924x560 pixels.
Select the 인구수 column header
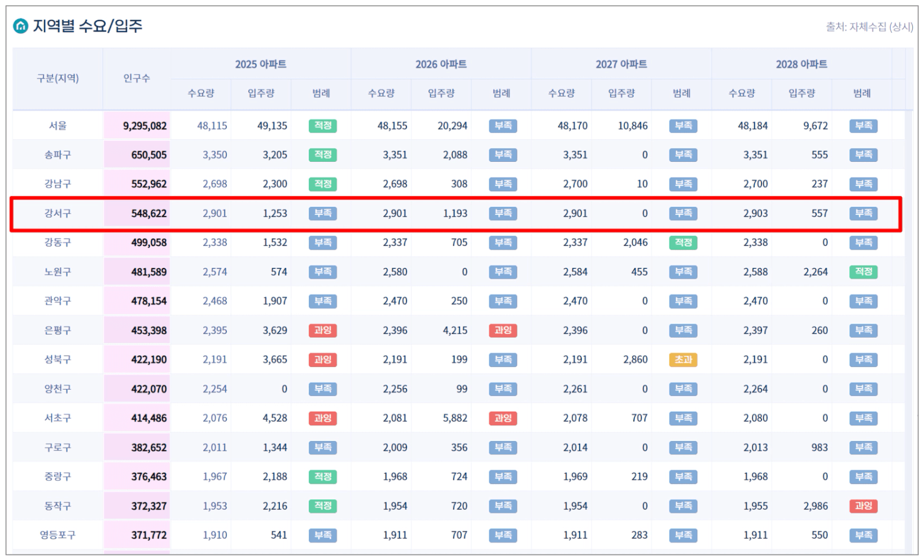(137, 78)
